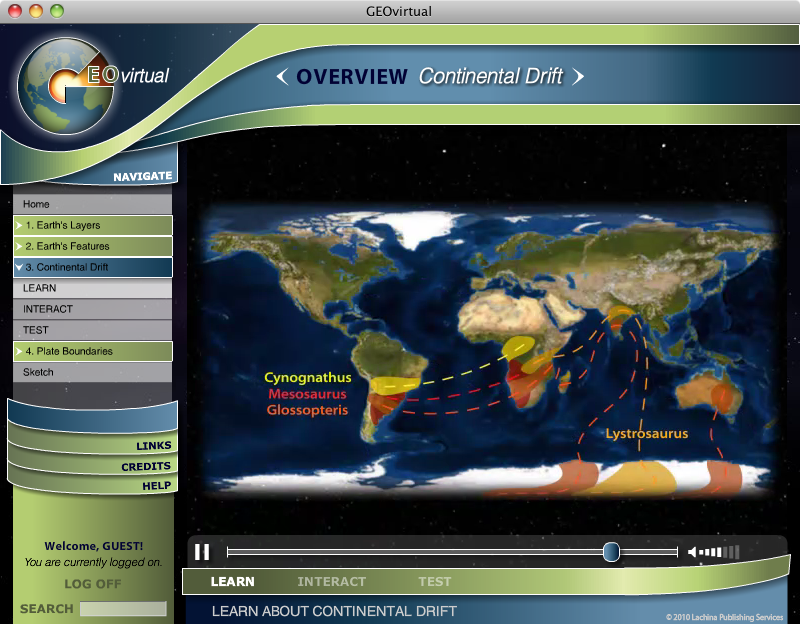
Task: Click the video seek bar track
Action: [452, 552]
